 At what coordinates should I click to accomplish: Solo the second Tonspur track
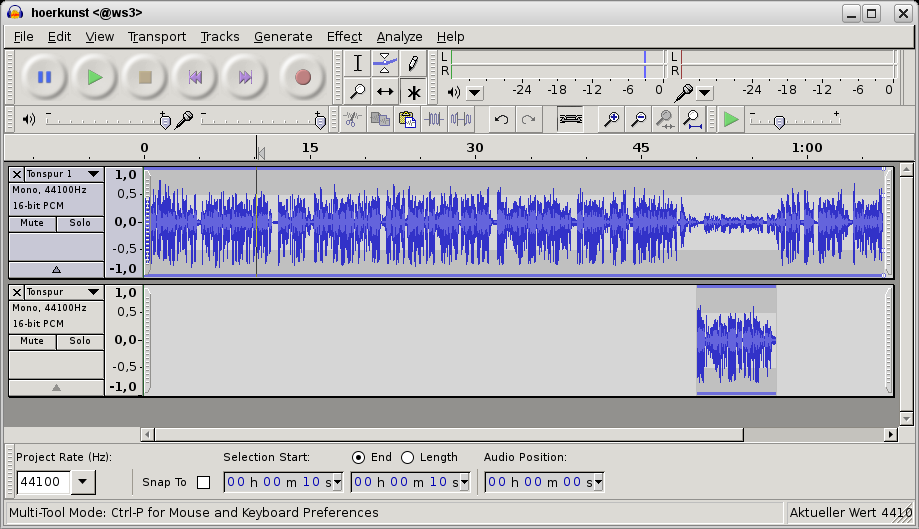(80, 341)
